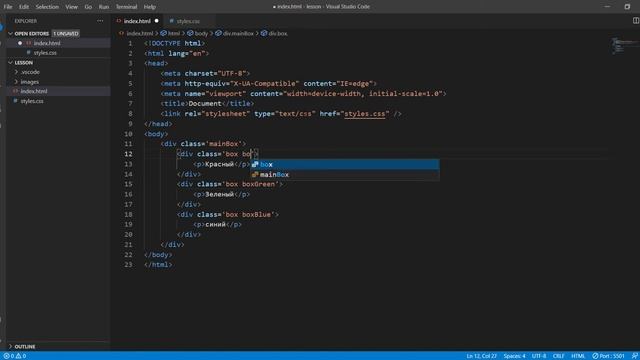The width and height of the screenshot is (640, 360).
Task: Switch to the index.html editor tab
Action: coord(137,21)
